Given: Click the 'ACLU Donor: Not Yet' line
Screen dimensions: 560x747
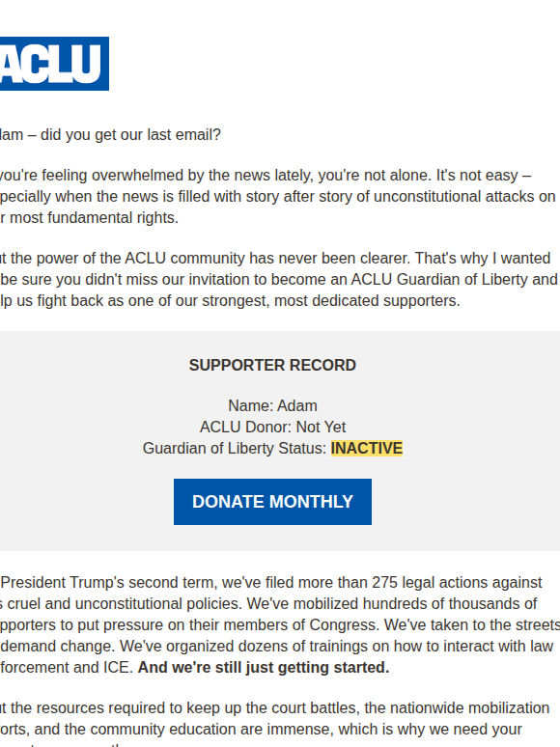Looking at the screenshot, I should point(272,427).
